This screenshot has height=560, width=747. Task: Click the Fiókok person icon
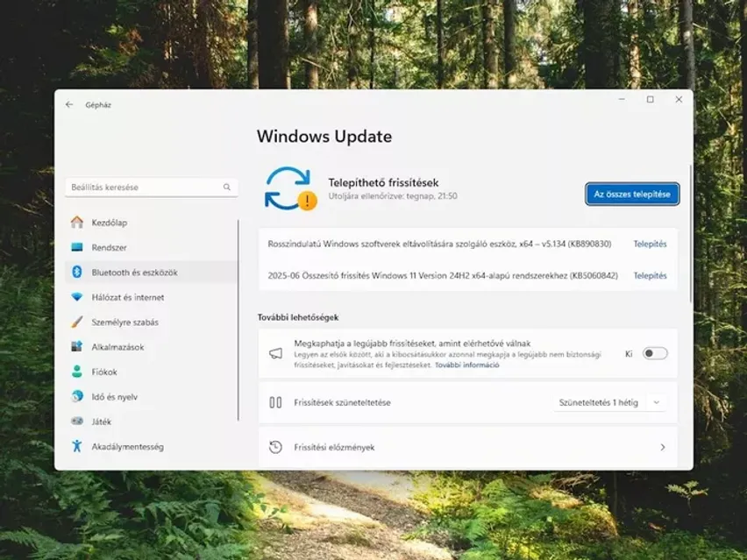[x=76, y=372]
